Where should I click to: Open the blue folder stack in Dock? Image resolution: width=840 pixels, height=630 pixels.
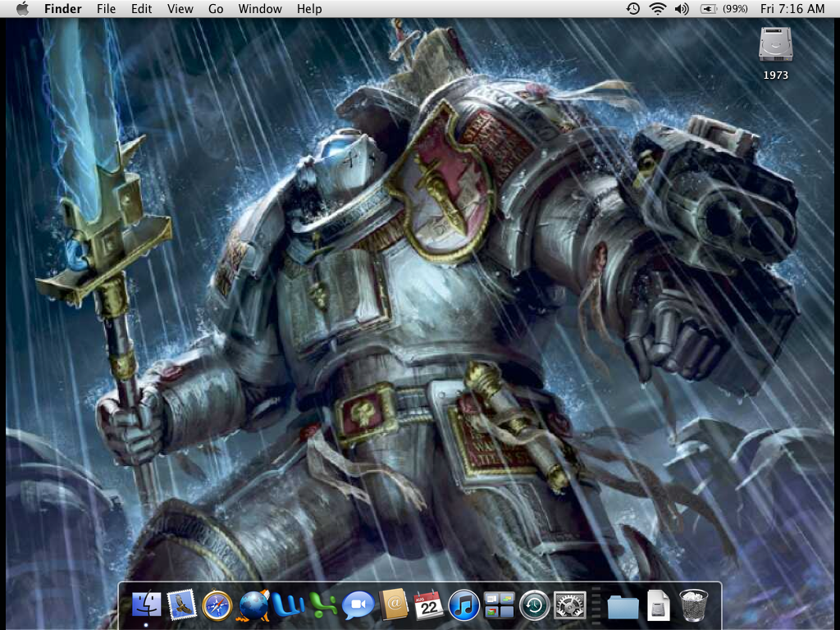(623, 607)
